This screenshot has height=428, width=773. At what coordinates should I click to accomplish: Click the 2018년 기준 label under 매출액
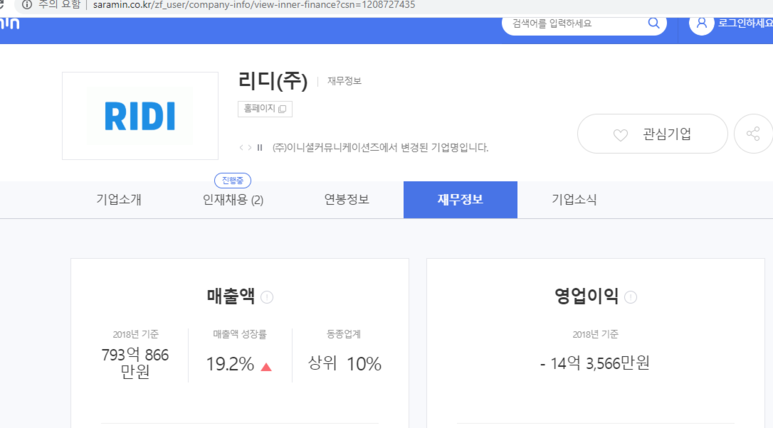pos(136,334)
